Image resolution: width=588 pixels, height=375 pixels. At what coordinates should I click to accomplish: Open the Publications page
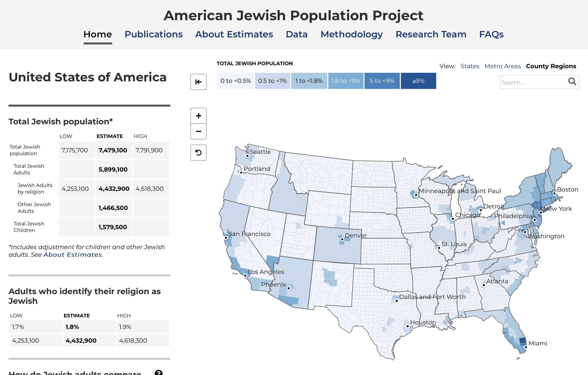154,34
